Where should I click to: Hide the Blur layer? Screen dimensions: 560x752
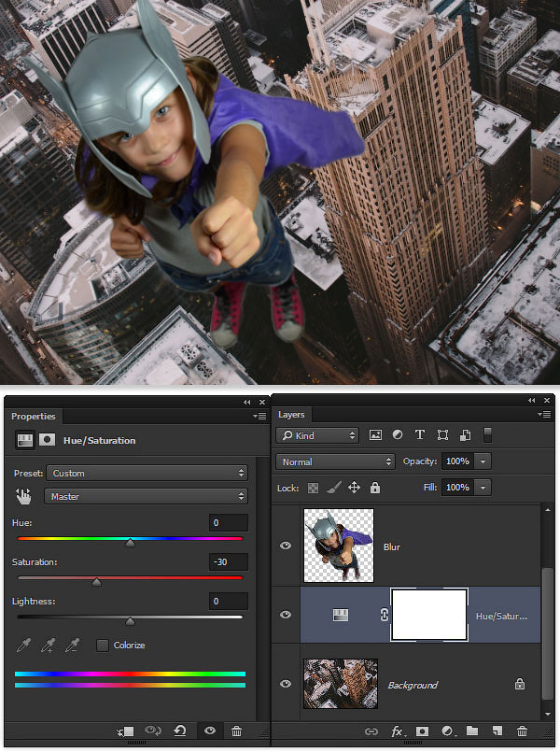point(286,546)
